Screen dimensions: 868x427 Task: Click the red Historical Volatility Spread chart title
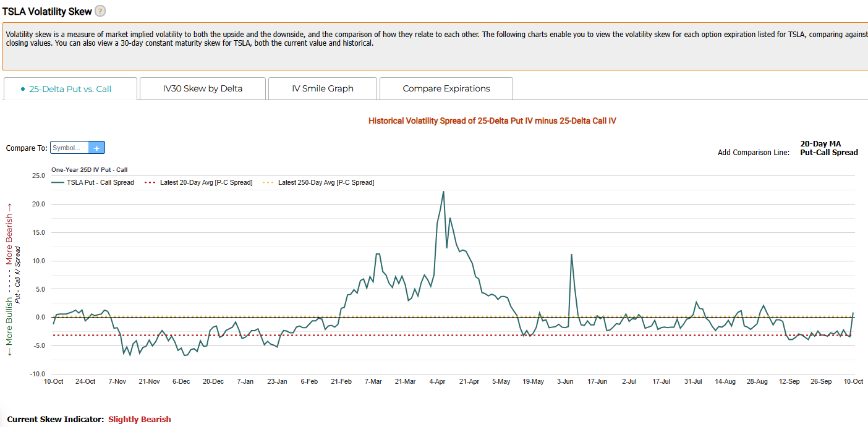(492, 121)
